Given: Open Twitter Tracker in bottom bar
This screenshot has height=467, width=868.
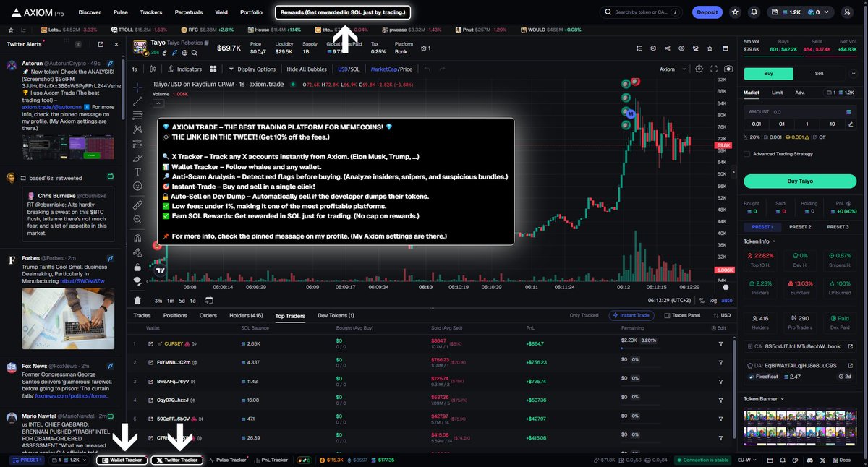Looking at the screenshot, I should 177,460.
